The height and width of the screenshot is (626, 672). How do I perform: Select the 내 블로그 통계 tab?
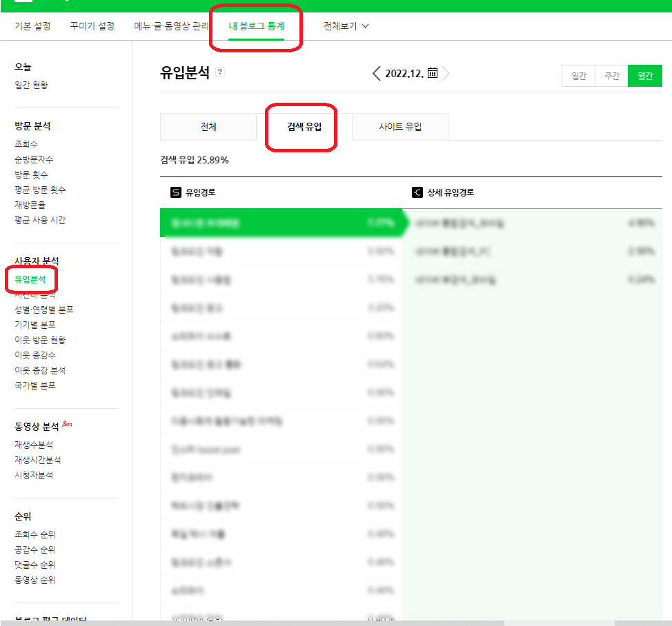pos(256,26)
